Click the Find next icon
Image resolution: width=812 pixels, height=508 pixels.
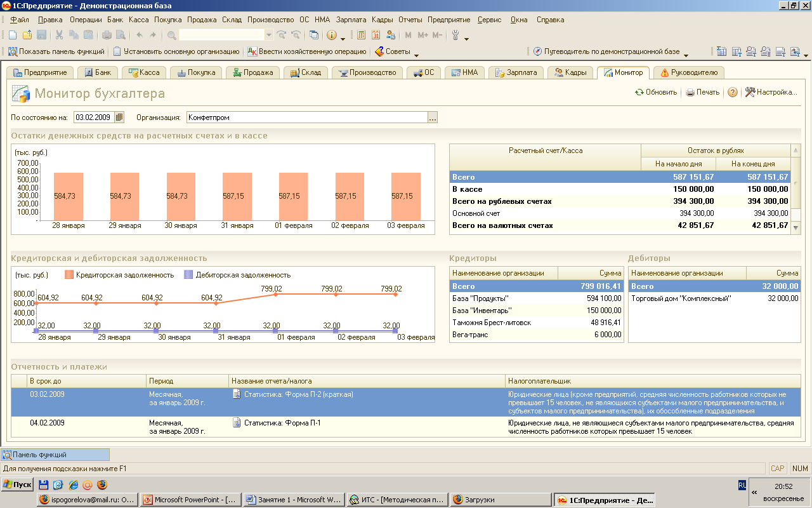[x=281, y=35]
